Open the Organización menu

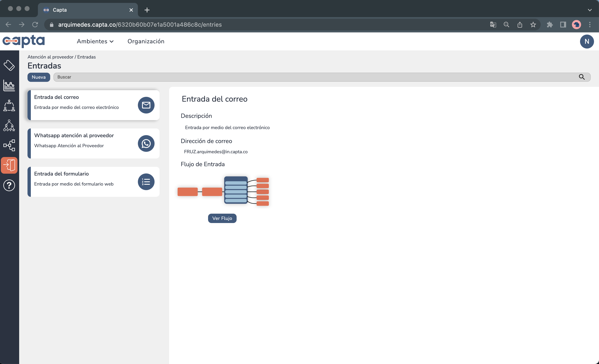pyautogui.click(x=146, y=41)
